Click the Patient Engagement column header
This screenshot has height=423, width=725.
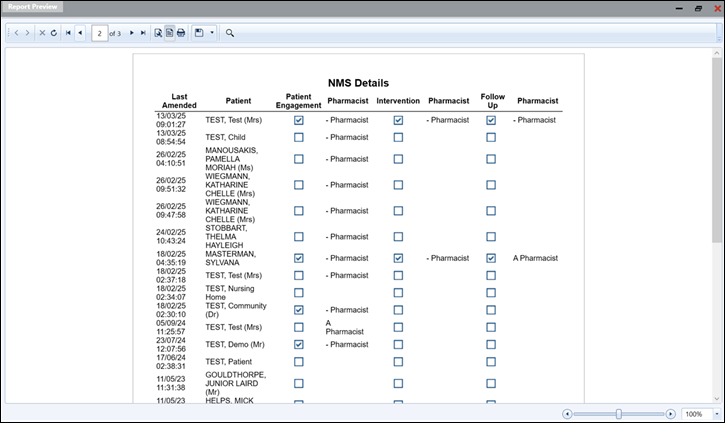(298, 101)
